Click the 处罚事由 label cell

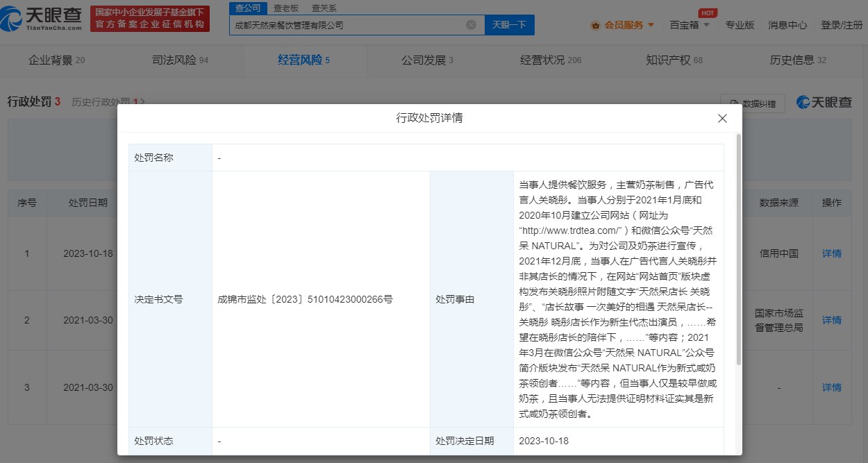point(471,299)
